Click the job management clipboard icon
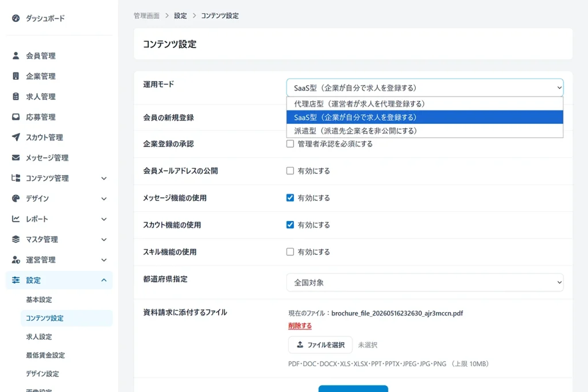Image resolution: width=588 pixels, height=392 pixels. [16, 96]
